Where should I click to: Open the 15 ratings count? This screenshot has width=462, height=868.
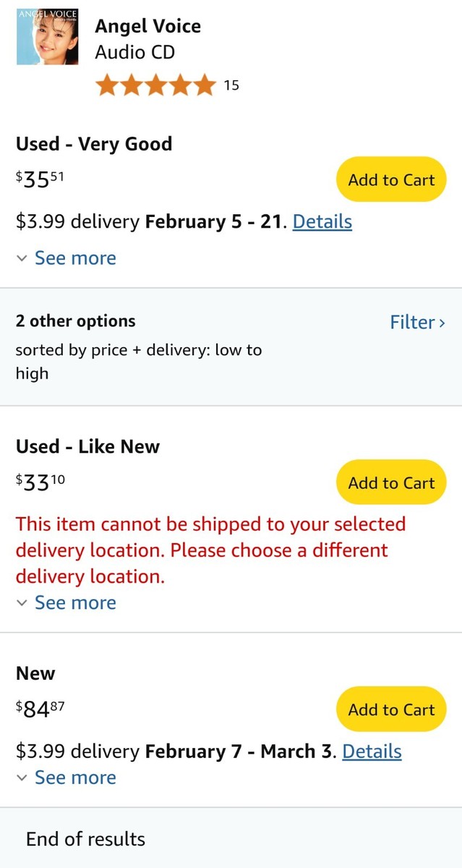click(231, 85)
